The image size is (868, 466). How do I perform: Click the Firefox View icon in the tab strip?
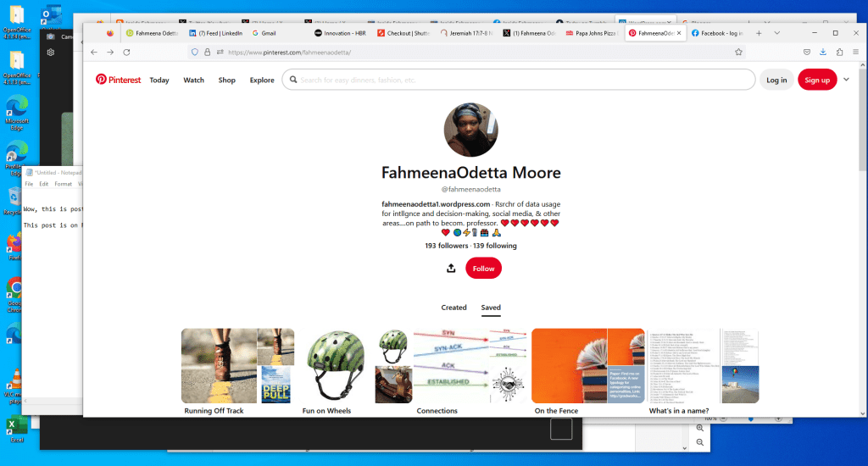pos(110,33)
